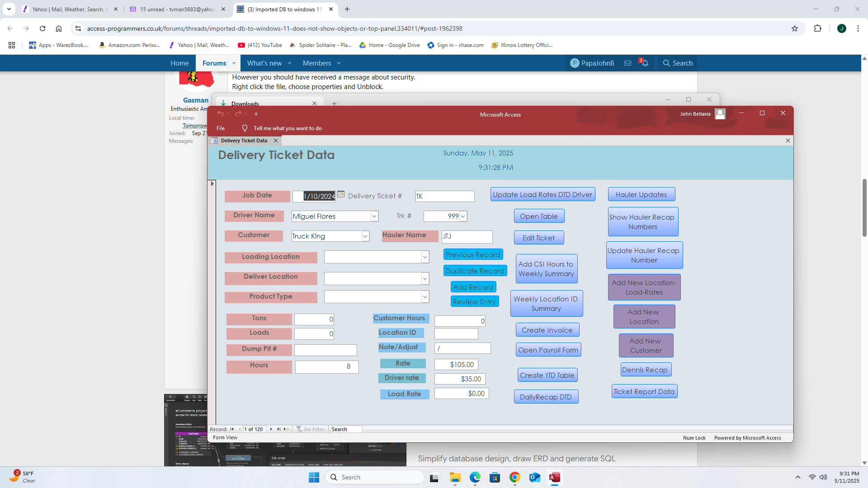This screenshot has width=868, height=488.
Task: Open the weather widget in taskbar
Action: click(22, 477)
